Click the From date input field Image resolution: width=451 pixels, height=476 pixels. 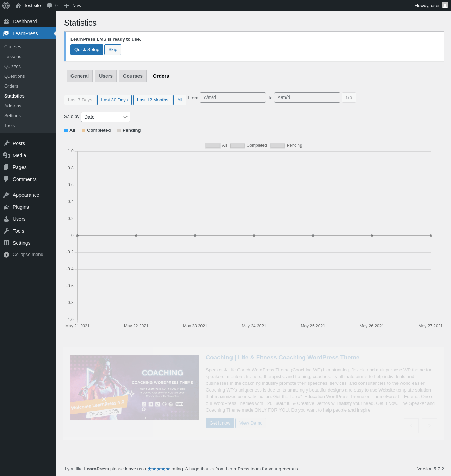tap(233, 98)
